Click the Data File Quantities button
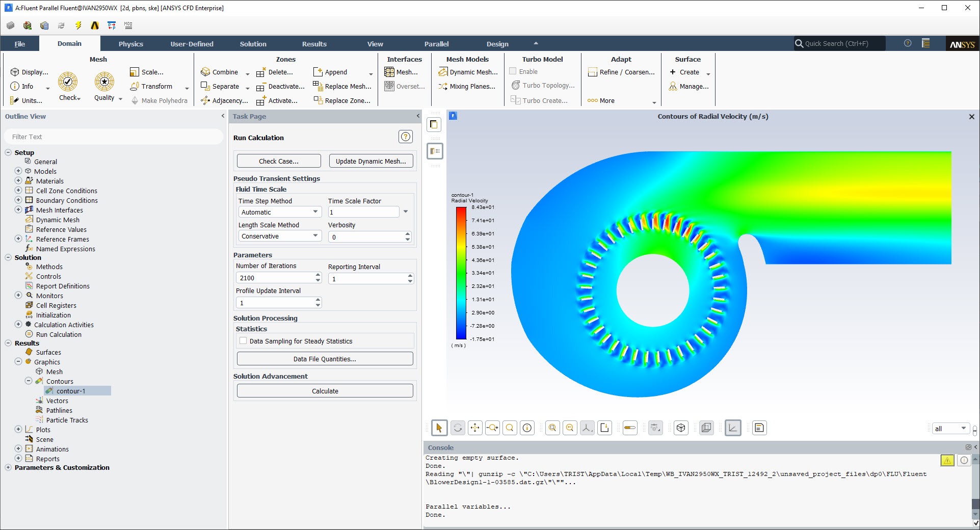 point(325,359)
